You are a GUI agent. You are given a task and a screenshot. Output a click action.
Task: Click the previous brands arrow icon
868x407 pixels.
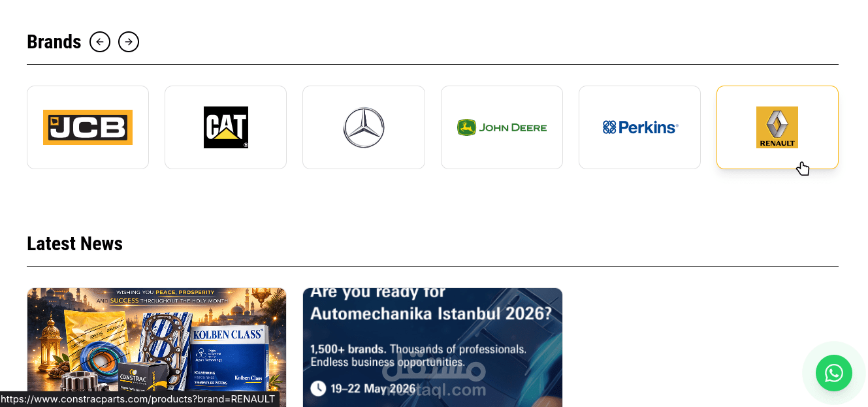pyautogui.click(x=100, y=42)
